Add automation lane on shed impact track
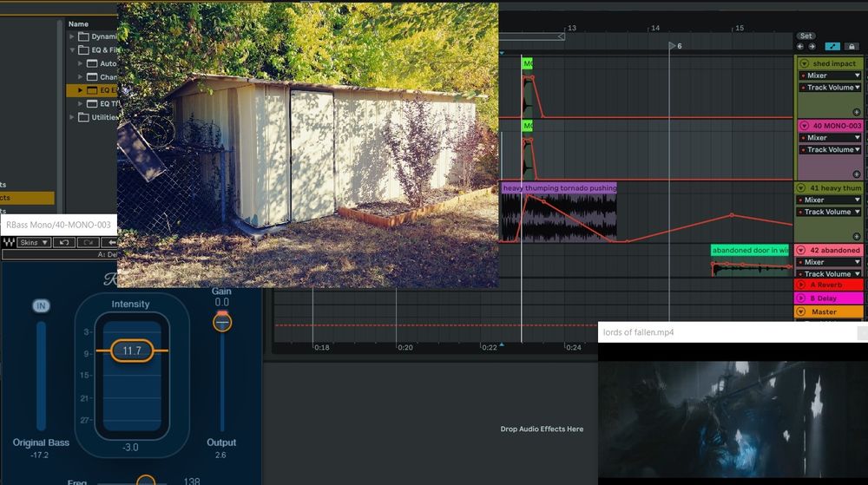 pyautogui.click(x=857, y=112)
